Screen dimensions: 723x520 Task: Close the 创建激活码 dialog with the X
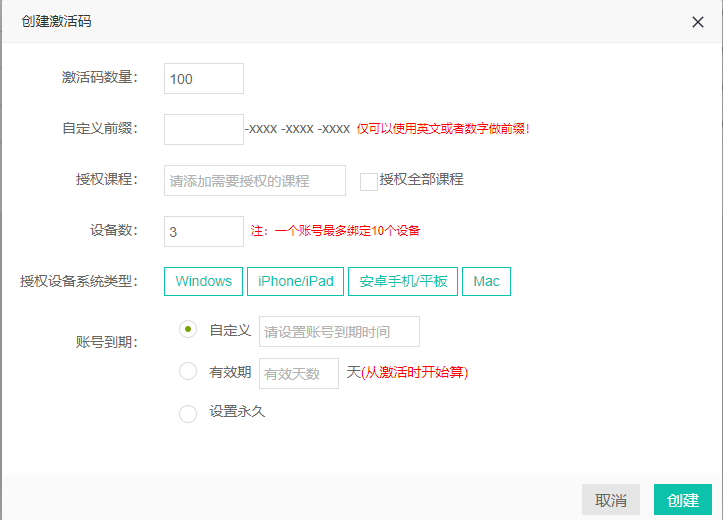pyautogui.click(x=698, y=22)
